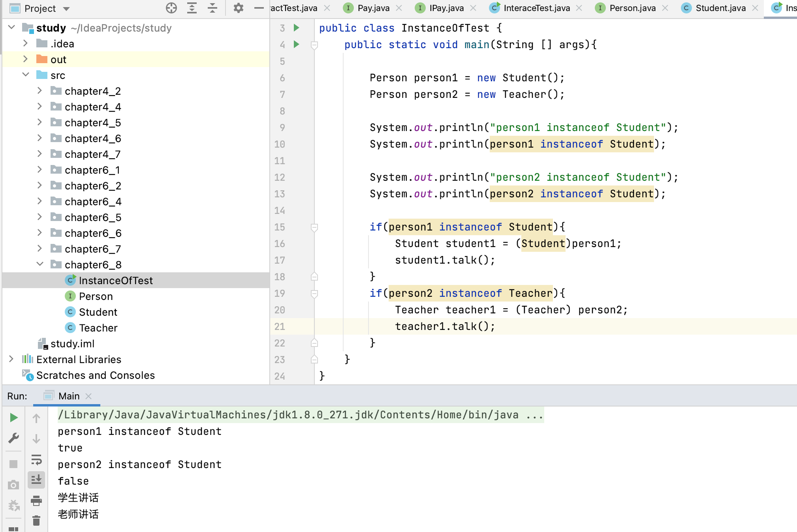Click the bug/exit icon in Run sidebar
This screenshot has width=797, height=532.
coord(13,505)
